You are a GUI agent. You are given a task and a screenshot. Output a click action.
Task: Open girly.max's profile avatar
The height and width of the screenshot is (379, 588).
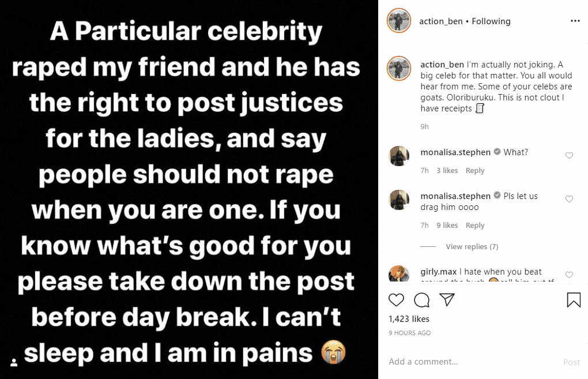coord(399,274)
